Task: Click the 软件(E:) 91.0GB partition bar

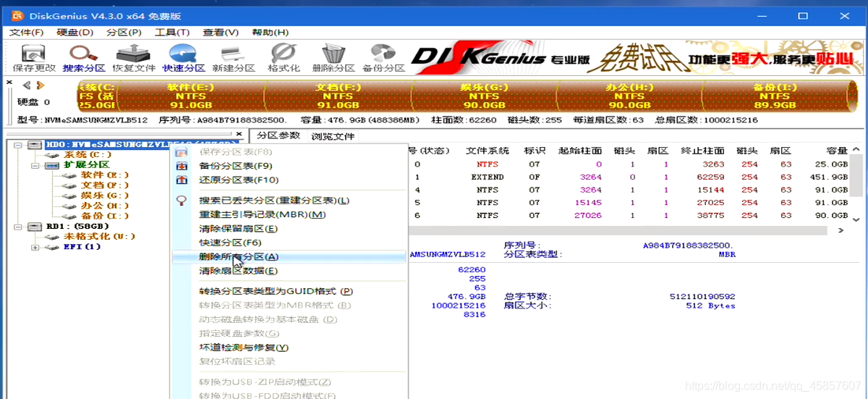Action: click(x=190, y=96)
